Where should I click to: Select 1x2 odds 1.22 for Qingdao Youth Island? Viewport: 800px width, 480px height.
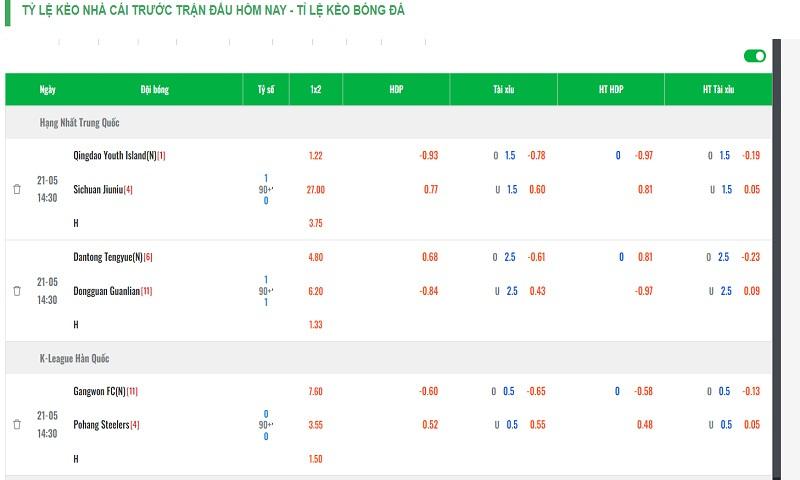[x=316, y=156]
